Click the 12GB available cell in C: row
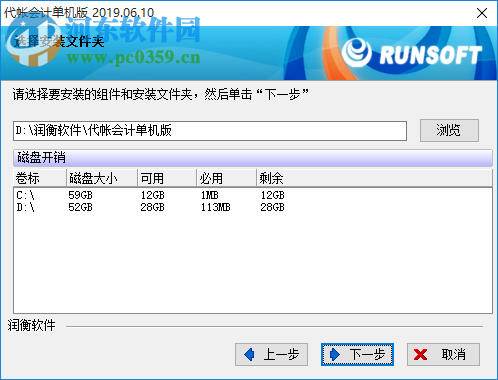The width and height of the screenshot is (498, 380). pos(152,195)
